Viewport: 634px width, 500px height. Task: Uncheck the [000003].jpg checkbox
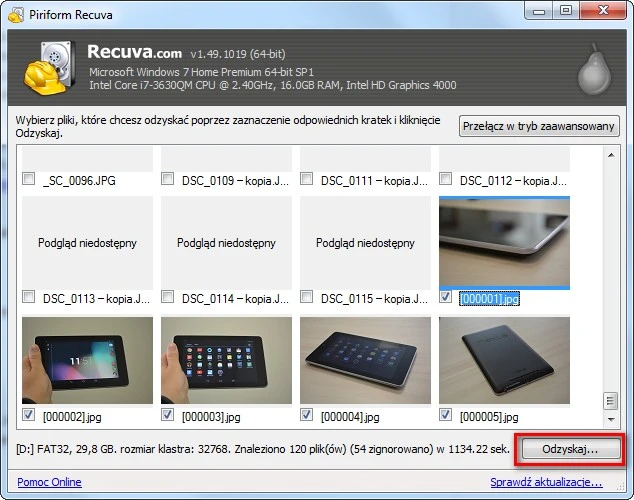click(167, 415)
